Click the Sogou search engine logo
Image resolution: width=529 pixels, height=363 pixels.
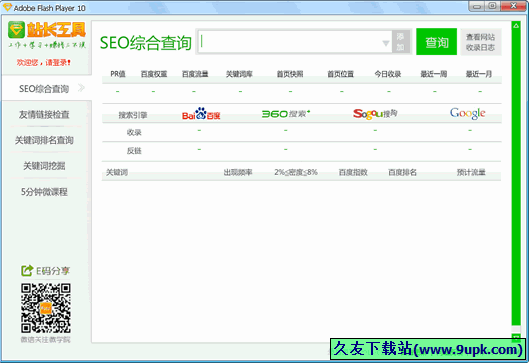[375, 114]
